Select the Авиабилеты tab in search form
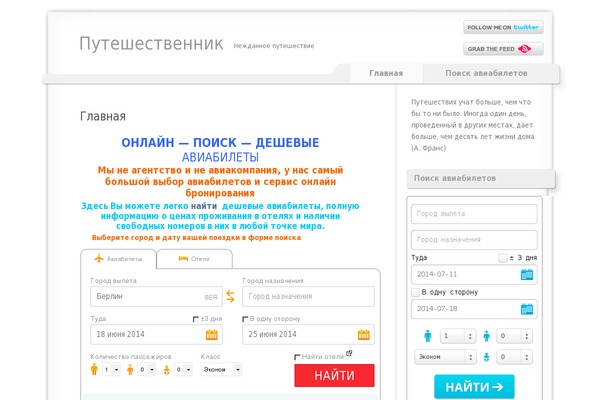 pyautogui.click(x=118, y=259)
